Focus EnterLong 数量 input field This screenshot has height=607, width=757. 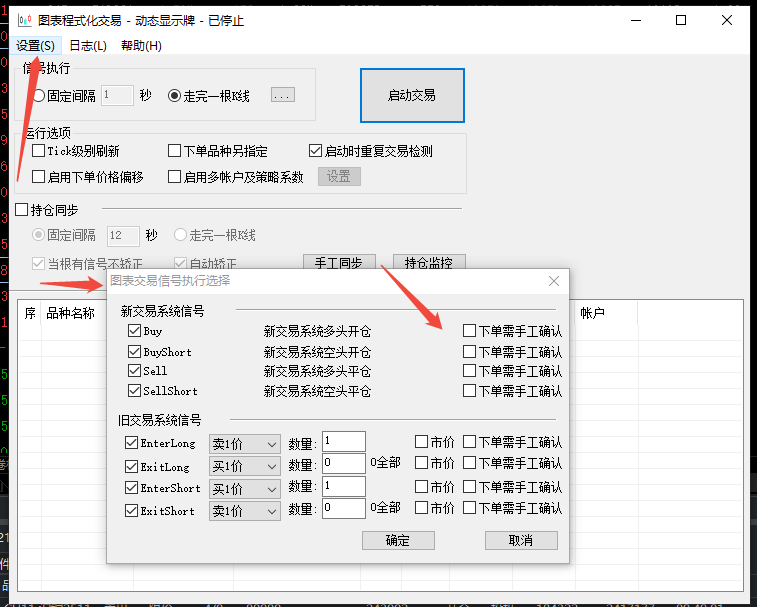[x=344, y=441]
